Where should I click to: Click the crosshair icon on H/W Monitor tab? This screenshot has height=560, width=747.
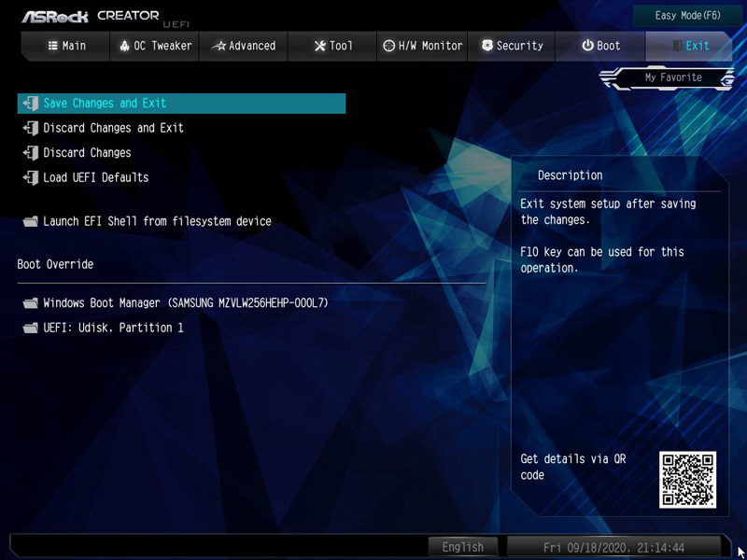tap(389, 46)
